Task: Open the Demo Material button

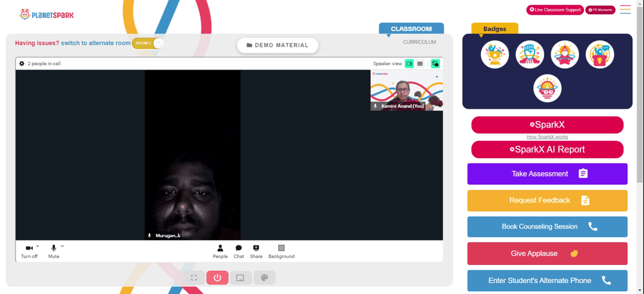Action: [278, 45]
